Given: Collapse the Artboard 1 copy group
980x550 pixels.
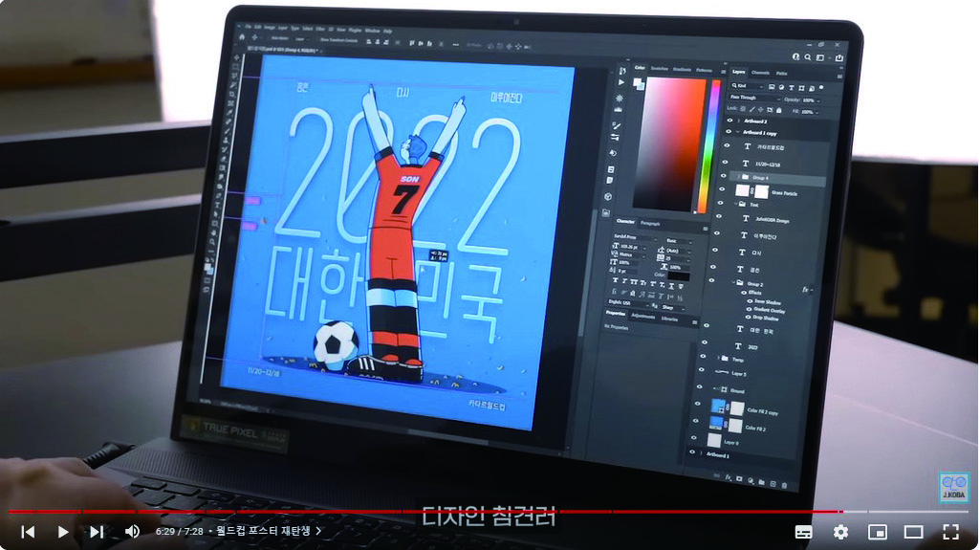Looking at the screenshot, I should [737, 133].
